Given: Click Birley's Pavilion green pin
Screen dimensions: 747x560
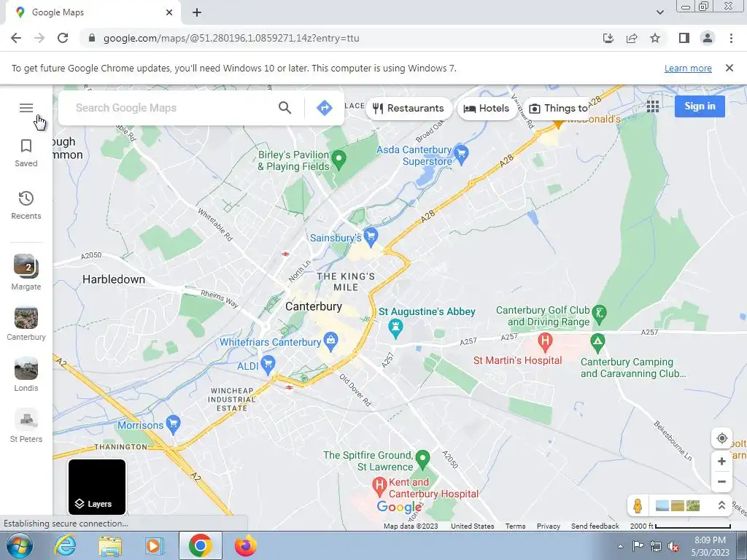Looking at the screenshot, I should (338, 159).
